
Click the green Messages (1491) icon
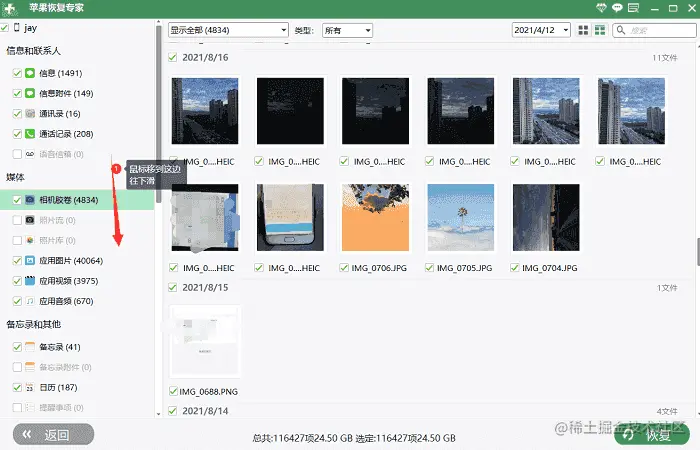pyautogui.click(x=30, y=73)
